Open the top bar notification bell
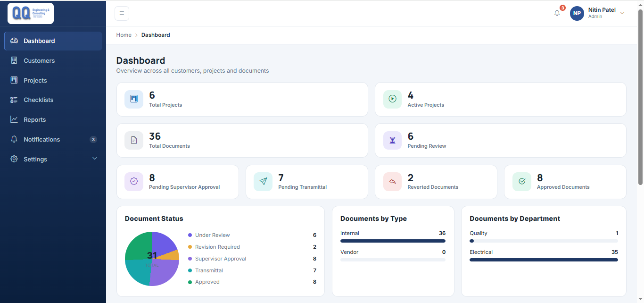644x303 pixels. tap(557, 13)
